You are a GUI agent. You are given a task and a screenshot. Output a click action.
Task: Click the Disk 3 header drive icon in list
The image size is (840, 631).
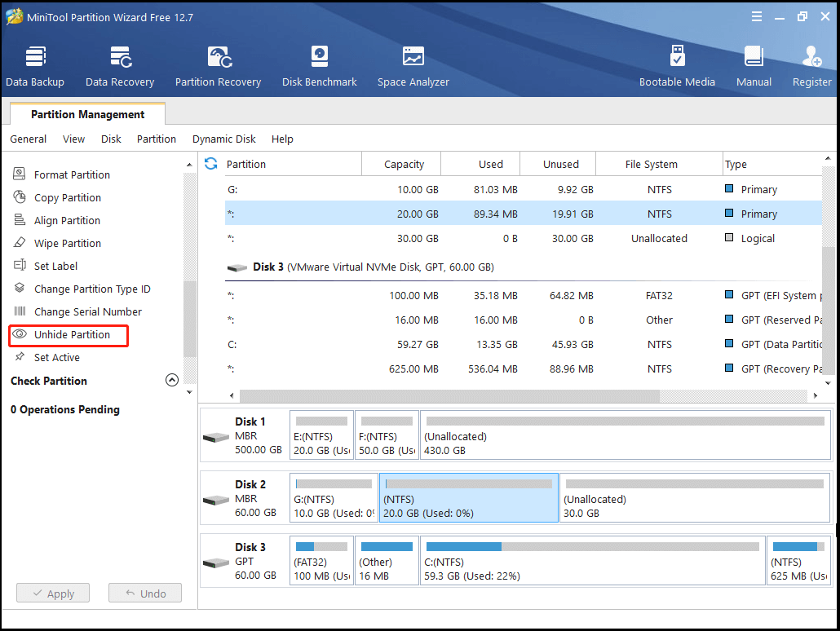(x=237, y=267)
